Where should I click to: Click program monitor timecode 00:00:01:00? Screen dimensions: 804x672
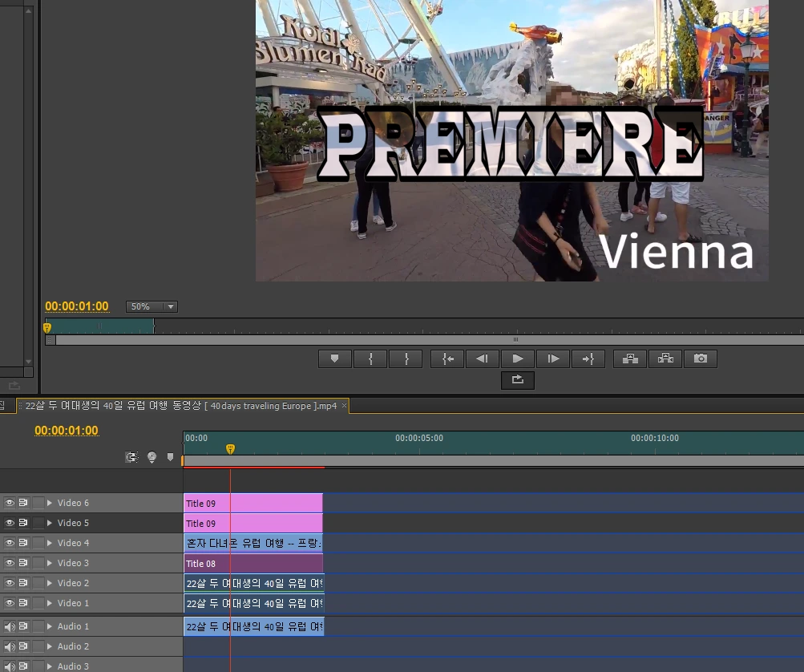(77, 306)
